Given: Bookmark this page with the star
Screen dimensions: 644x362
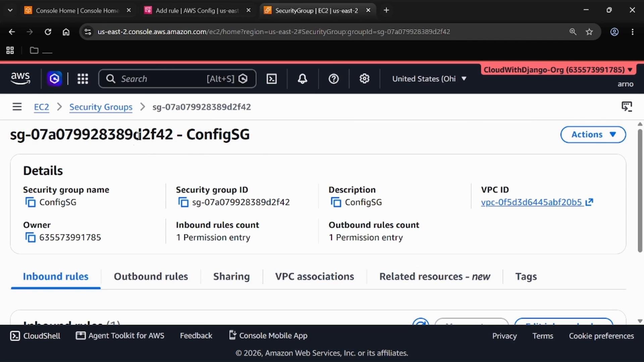Looking at the screenshot, I should click(x=589, y=32).
